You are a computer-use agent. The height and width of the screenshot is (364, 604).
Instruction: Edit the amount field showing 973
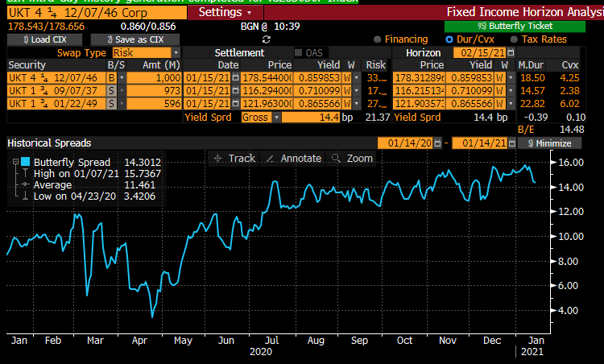[154, 91]
